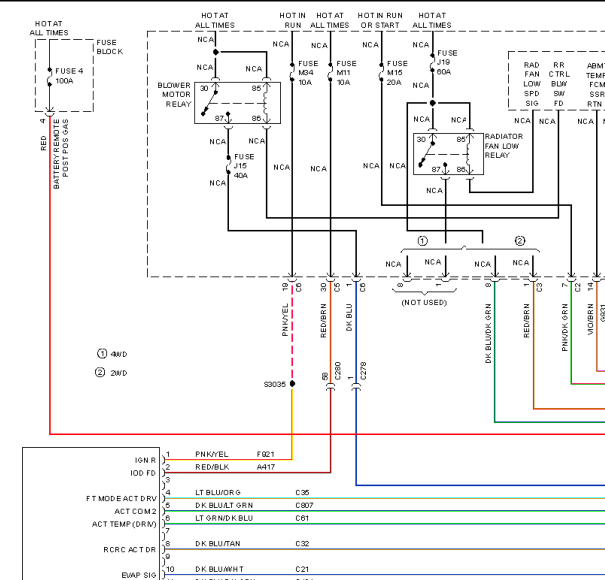Select the vertical RED label under FUSE 4

click(x=43, y=143)
